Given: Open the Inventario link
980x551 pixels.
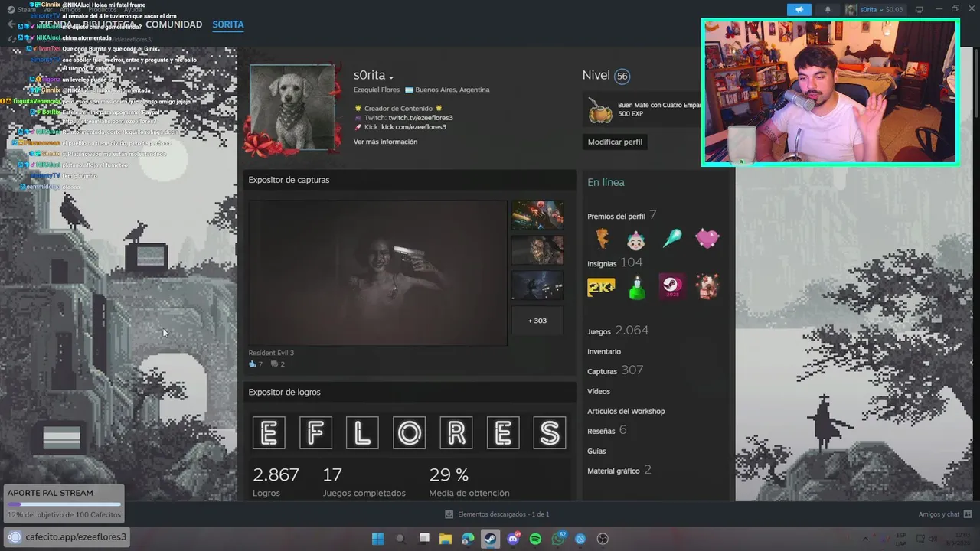Looking at the screenshot, I should click(604, 352).
